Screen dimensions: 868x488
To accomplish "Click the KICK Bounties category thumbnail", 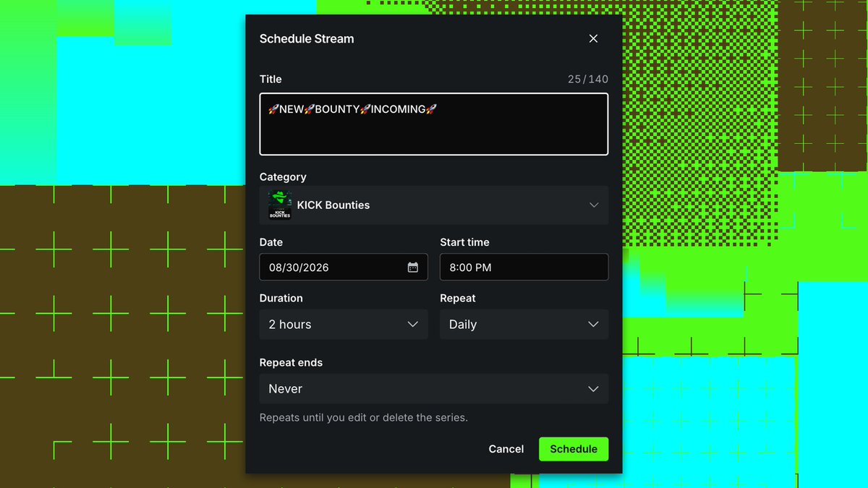I will [280, 205].
